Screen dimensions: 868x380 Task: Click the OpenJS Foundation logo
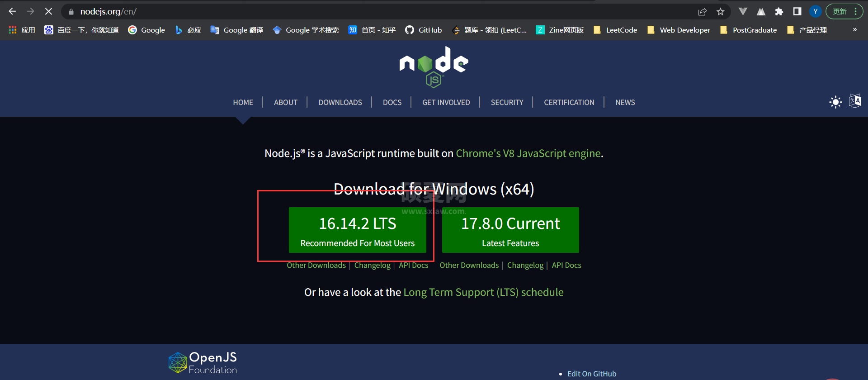pos(203,363)
